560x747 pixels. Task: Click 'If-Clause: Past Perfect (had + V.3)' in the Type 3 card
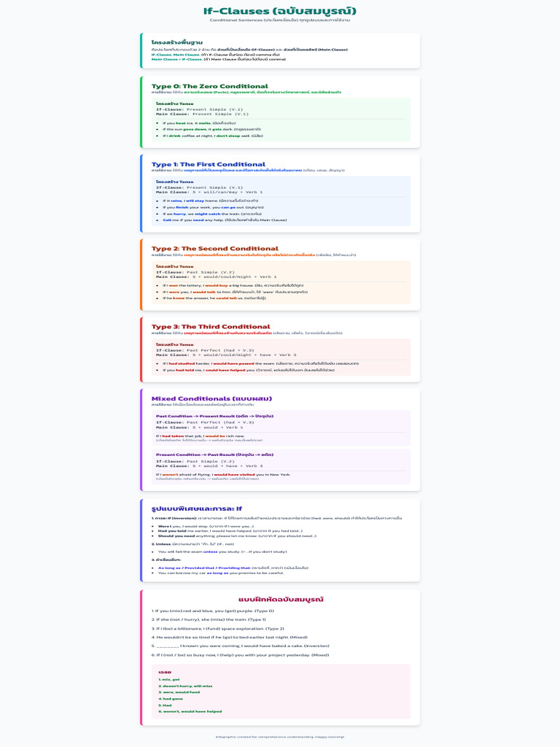click(205, 350)
